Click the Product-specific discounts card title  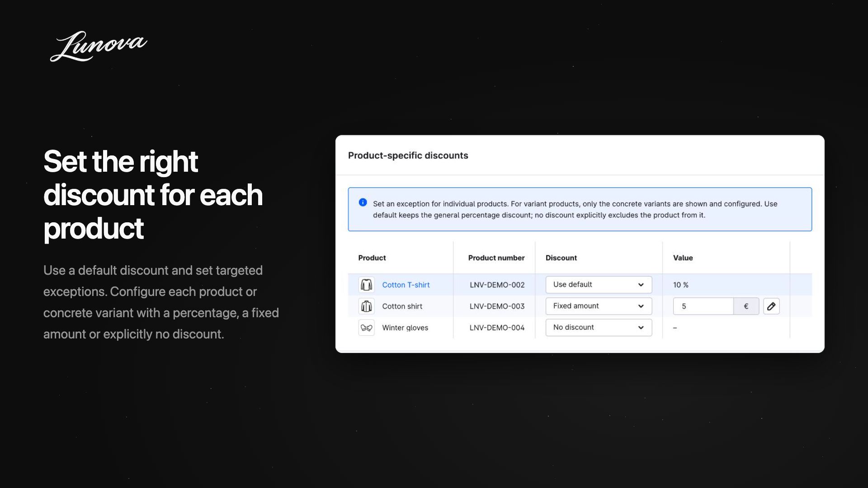pyautogui.click(x=408, y=155)
